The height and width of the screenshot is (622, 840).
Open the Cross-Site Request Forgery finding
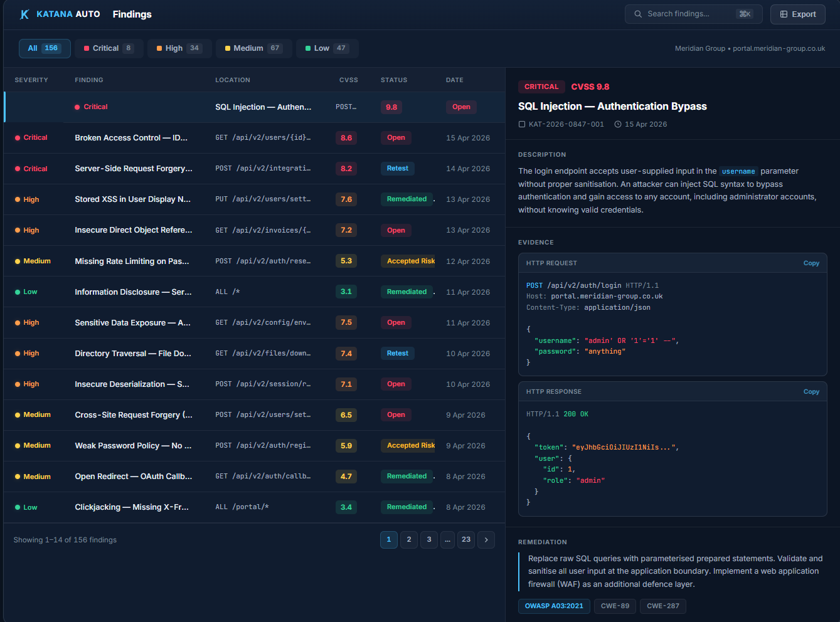tap(254, 415)
